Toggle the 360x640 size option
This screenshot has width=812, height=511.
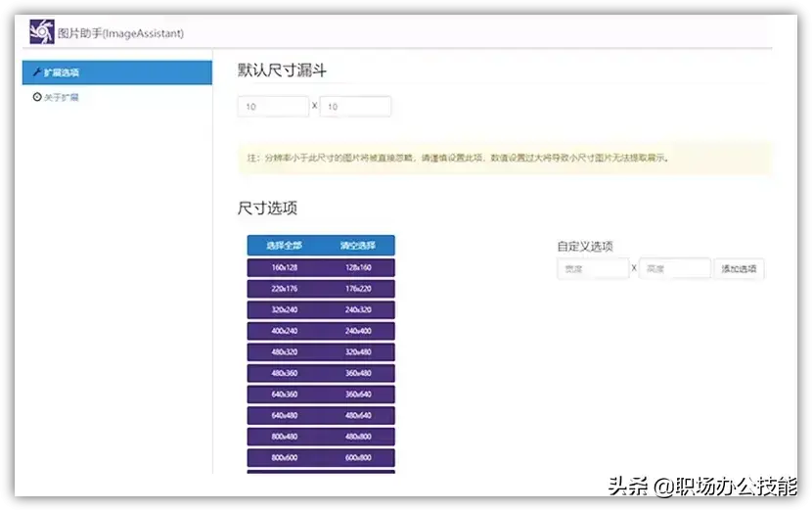click(x=358, y=395)
